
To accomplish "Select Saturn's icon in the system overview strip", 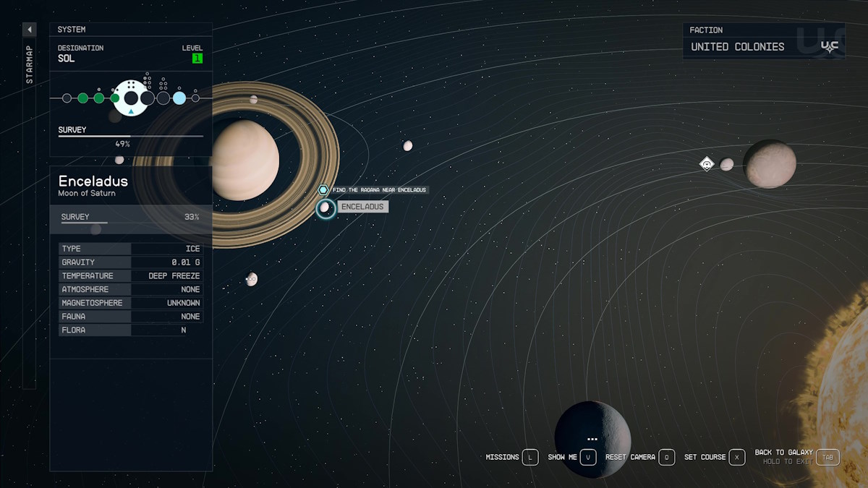I will pyautogui.click(x=132, y=98).
